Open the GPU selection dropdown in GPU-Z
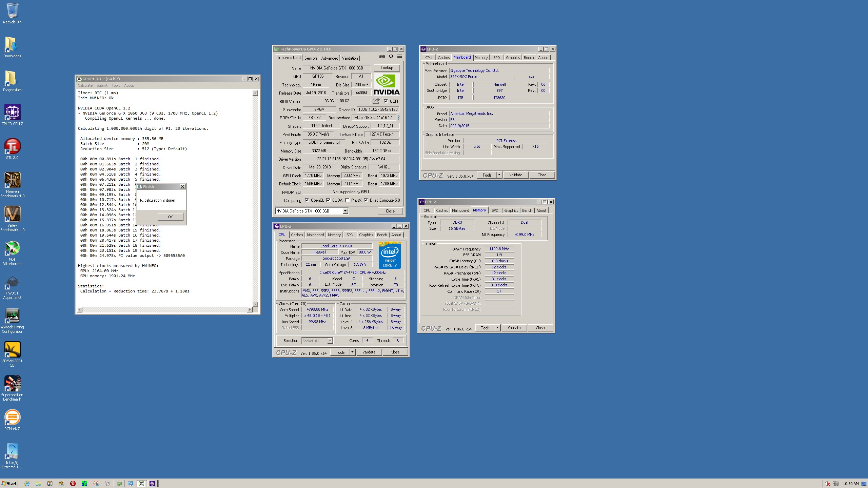 pyautogui.click(x=345, y=211)
